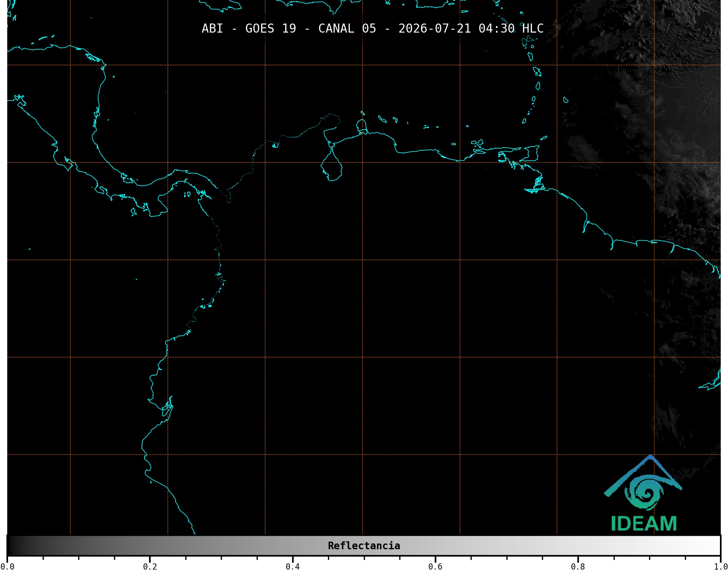Click the 'Reflectancia' colorbar label
This screenshot has width=728, height=571.
click(x=364, y=546)
